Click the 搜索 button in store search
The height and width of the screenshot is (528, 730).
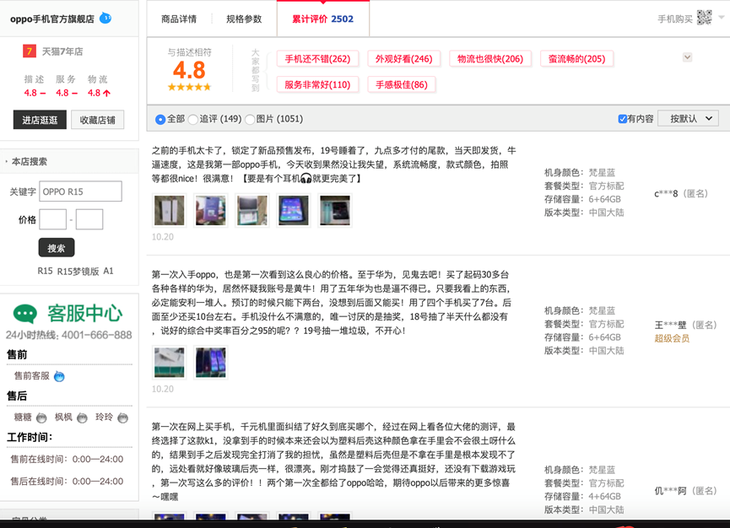(56, 248)
